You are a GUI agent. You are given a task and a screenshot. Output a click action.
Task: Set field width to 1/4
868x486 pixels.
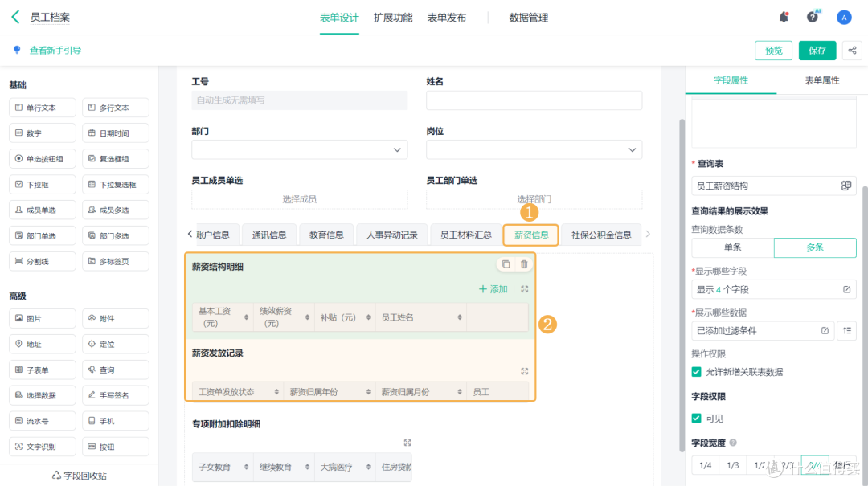pyautogui.click(x=706, y=465)
